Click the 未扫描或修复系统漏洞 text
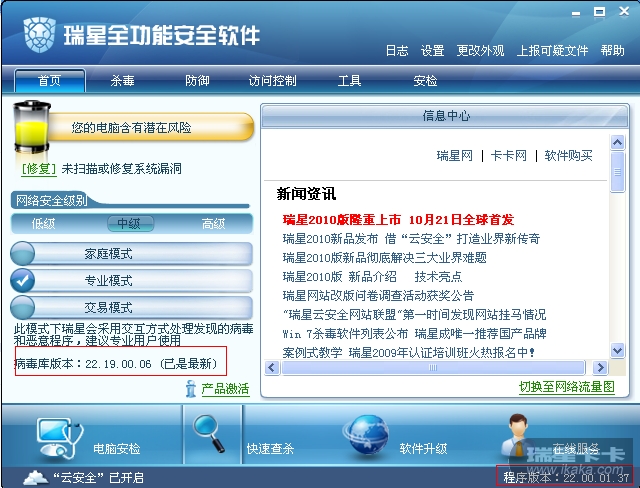Viewport: 640px width, 488px height. click(x=122, y=169)
